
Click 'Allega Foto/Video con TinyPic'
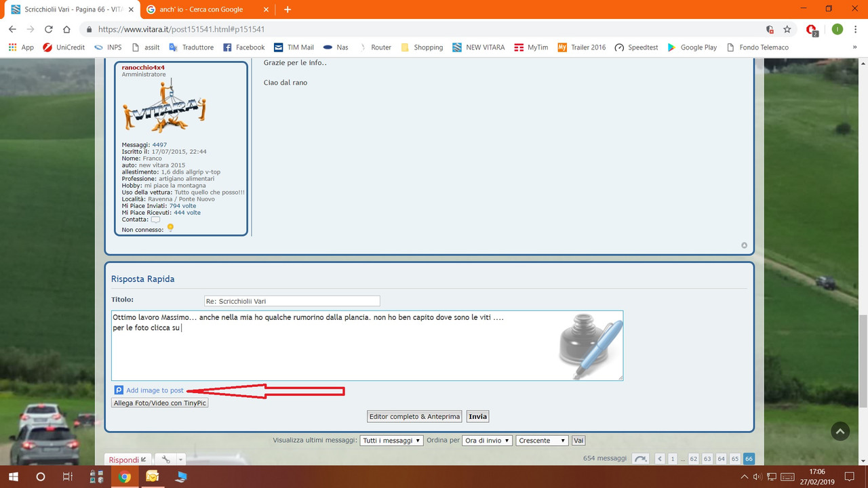click(x=159, y=403)
